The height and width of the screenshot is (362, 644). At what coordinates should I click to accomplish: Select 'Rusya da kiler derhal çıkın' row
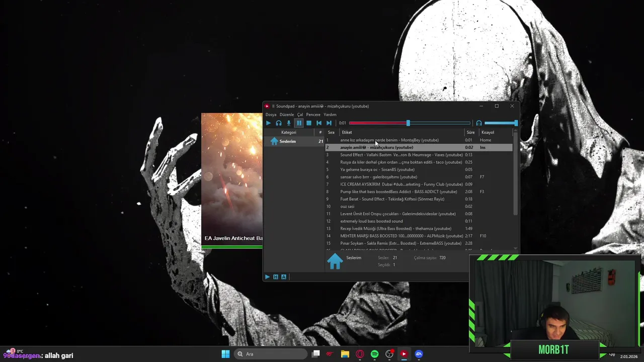pos(419,162)
